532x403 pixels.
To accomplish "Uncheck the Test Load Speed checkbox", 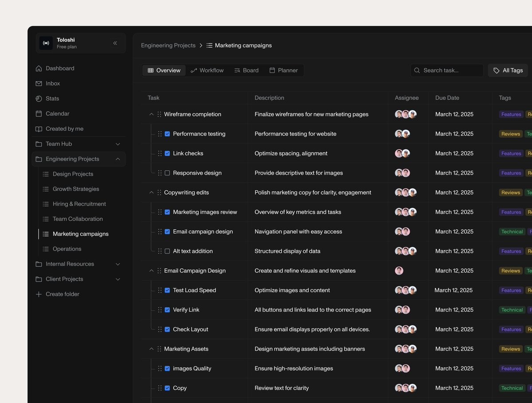I will 167,290.
